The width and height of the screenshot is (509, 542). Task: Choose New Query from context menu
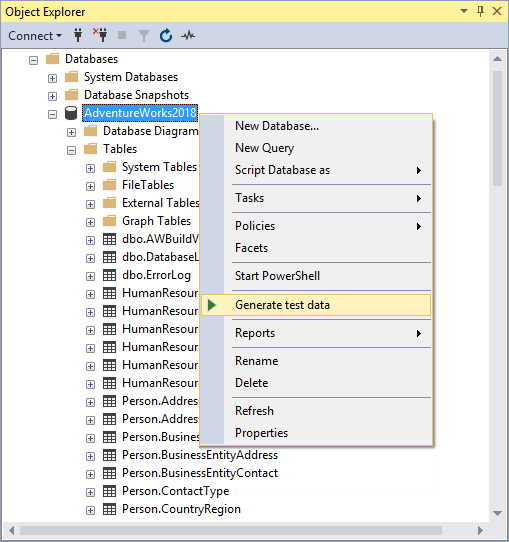click(x=316, y=148)
